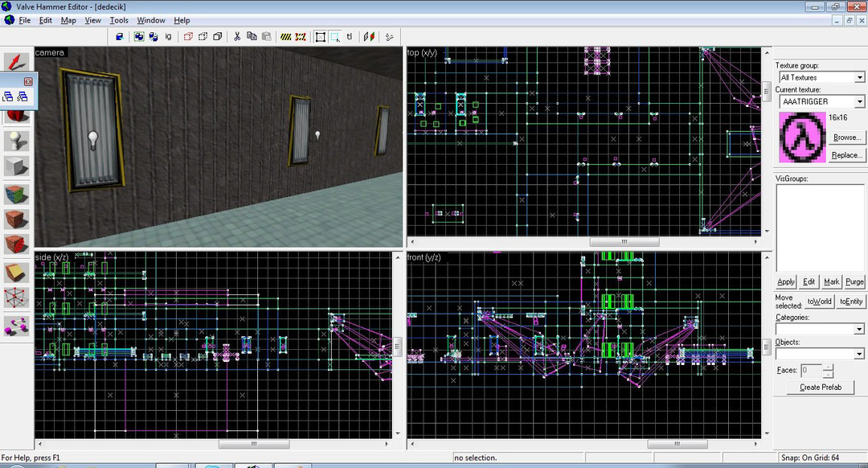The height and width of the screenshot is (468, 868).
Task: Paste from clipboard using toolbar icon
Action: pyautogui.click(x=266, y=36)
